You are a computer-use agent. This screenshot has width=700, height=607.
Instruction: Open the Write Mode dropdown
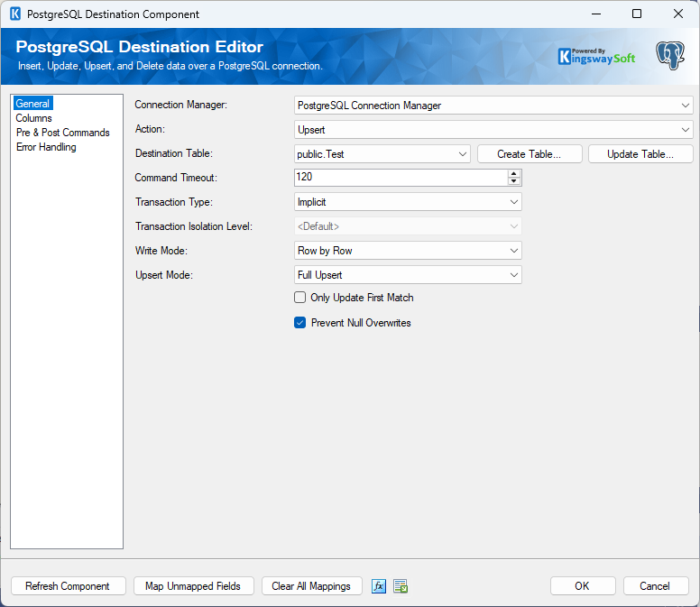click(x=408, y=251)
